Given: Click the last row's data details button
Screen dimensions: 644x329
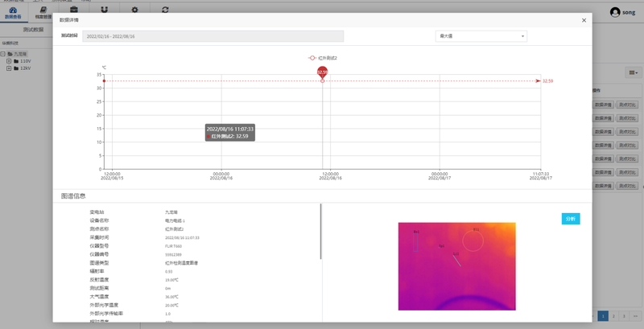Looking at the screenshot, I should (603, 186).
